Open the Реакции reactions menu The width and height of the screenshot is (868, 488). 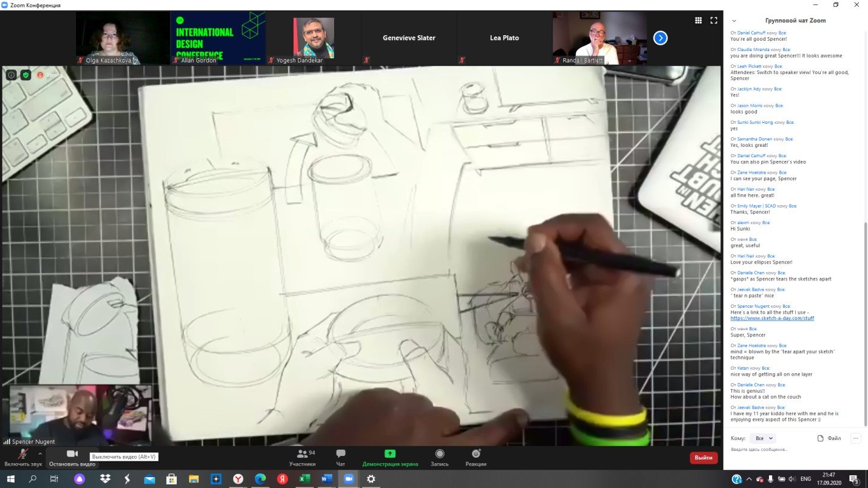[476, 458]
